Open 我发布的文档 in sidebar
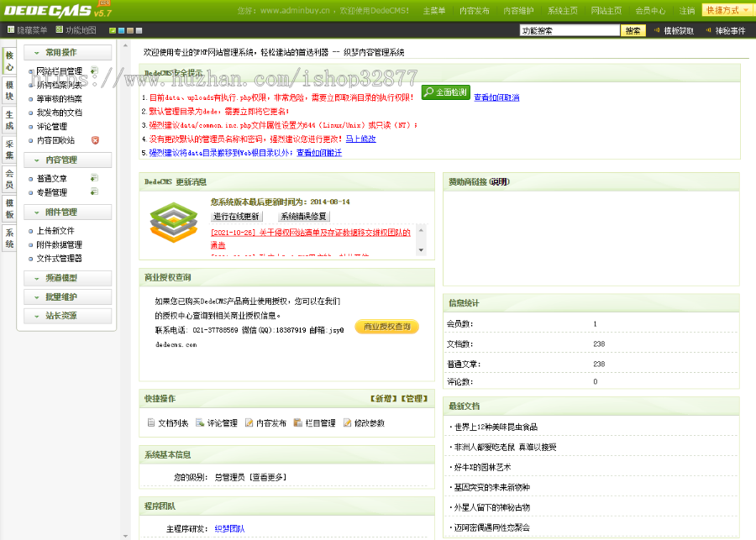 60,113
